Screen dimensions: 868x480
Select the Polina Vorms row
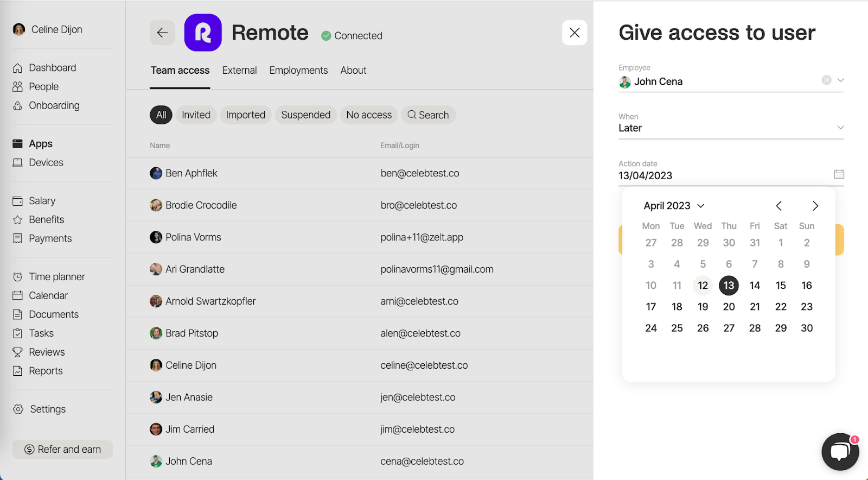[359, 237]
